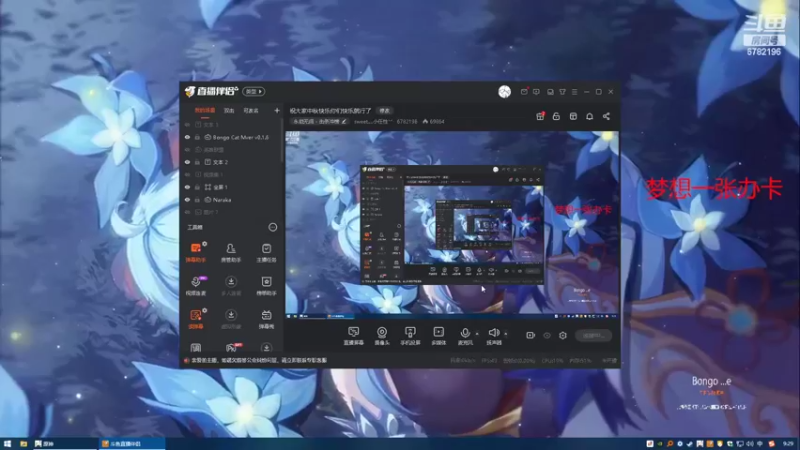Open the layout panel icon beside the bell
The image size is (800, 450).
tap(573, 116)
